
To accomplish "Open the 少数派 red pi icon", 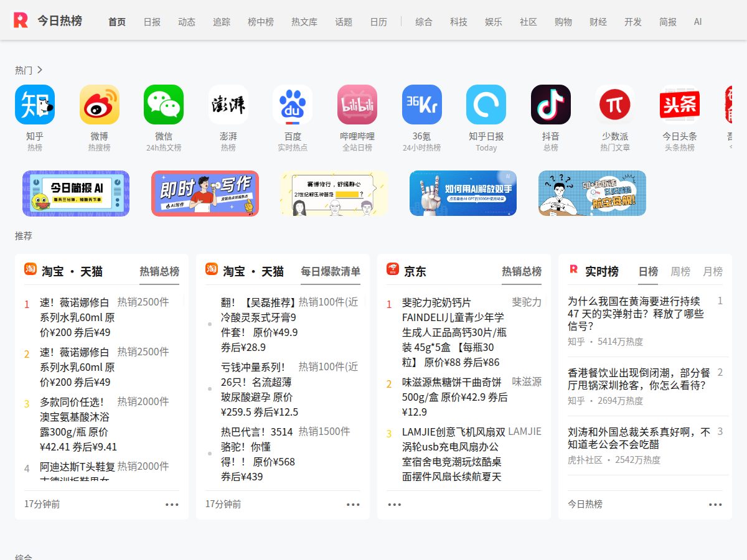I will [x=615, y=105].
